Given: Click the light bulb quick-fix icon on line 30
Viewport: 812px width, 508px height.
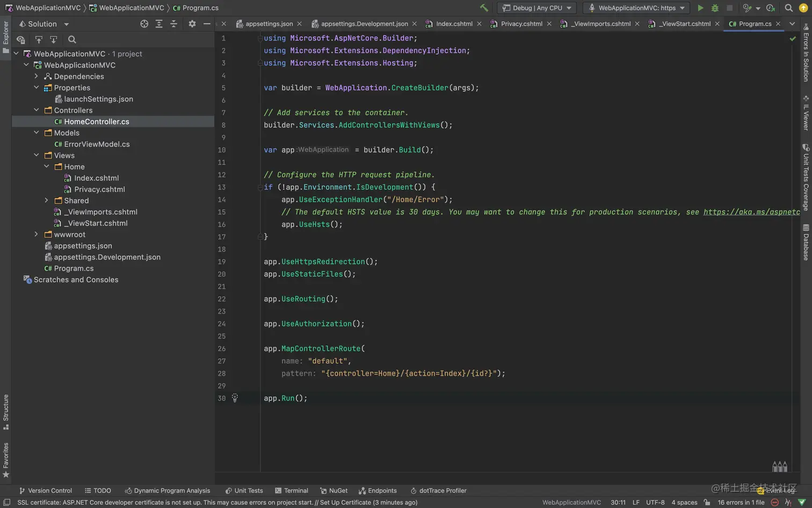Looking at the screenshot, I should click(235, 398).
